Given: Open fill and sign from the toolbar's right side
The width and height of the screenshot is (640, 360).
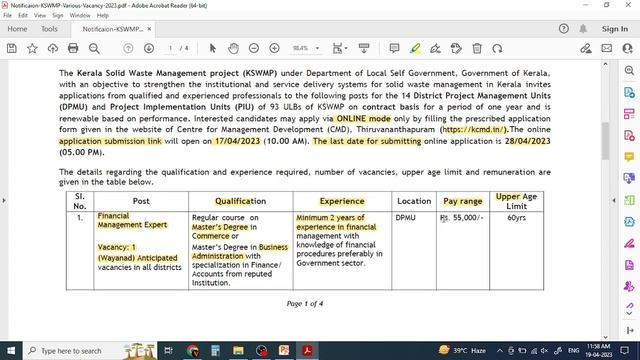Looking at the screenshot, I should tap(586, 49).
